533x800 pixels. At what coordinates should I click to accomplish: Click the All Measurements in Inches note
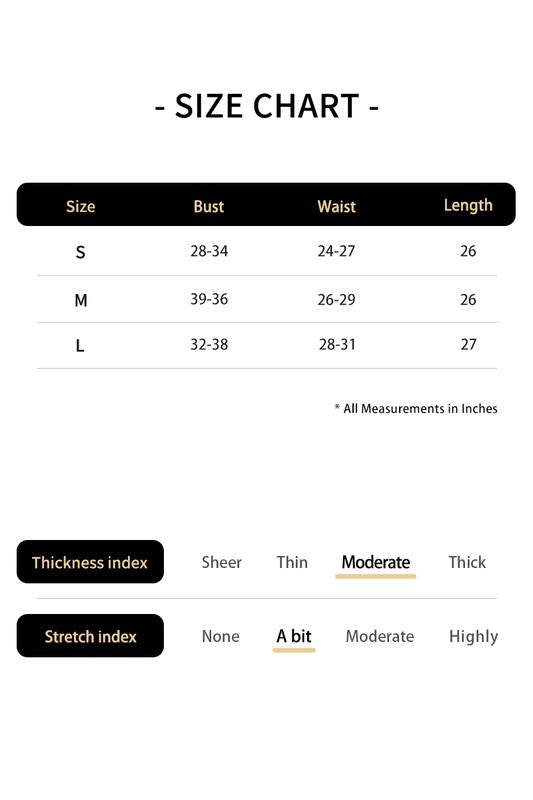click(x=416, y=408)
